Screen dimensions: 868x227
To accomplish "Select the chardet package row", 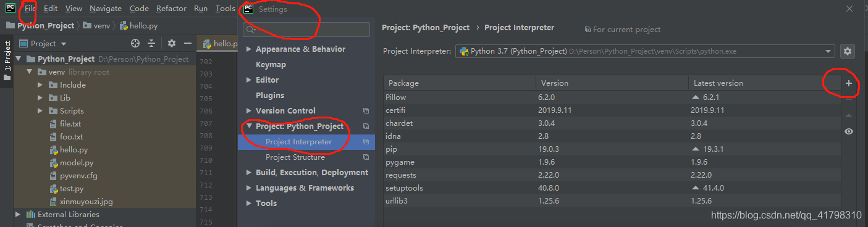I will coord(612,123).
